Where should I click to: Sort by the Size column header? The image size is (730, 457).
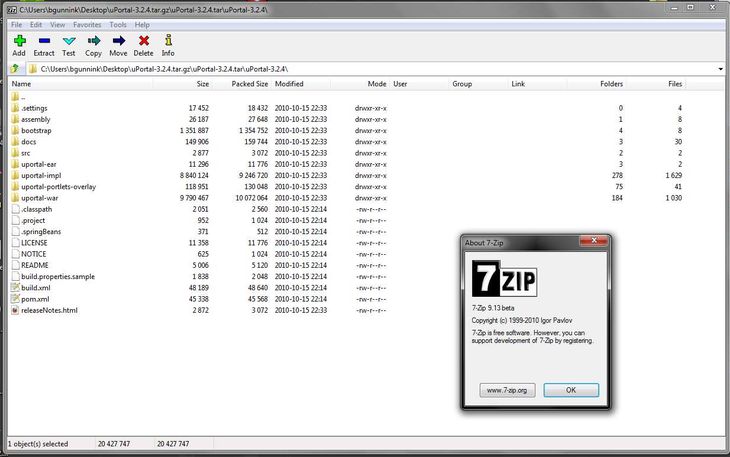tap(203, 84)
